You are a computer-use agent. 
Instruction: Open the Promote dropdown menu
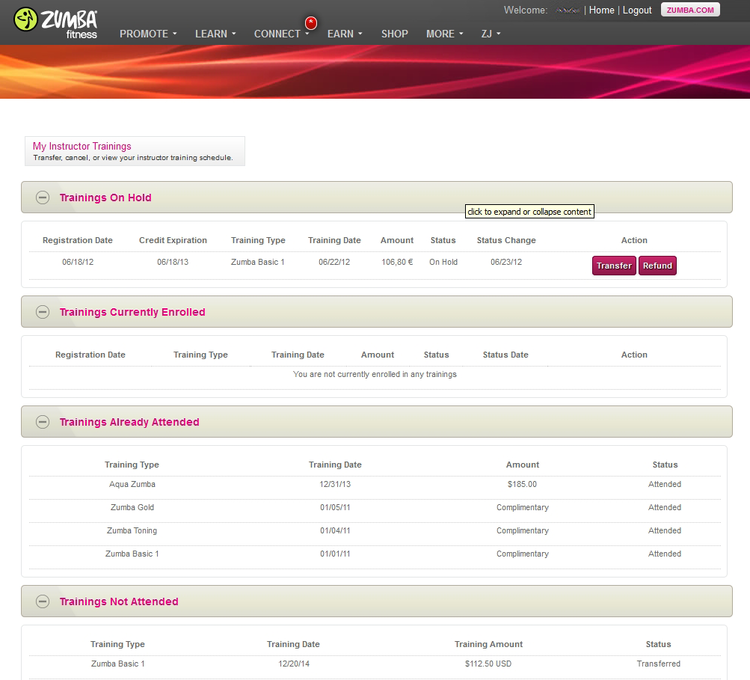point(148,34)
